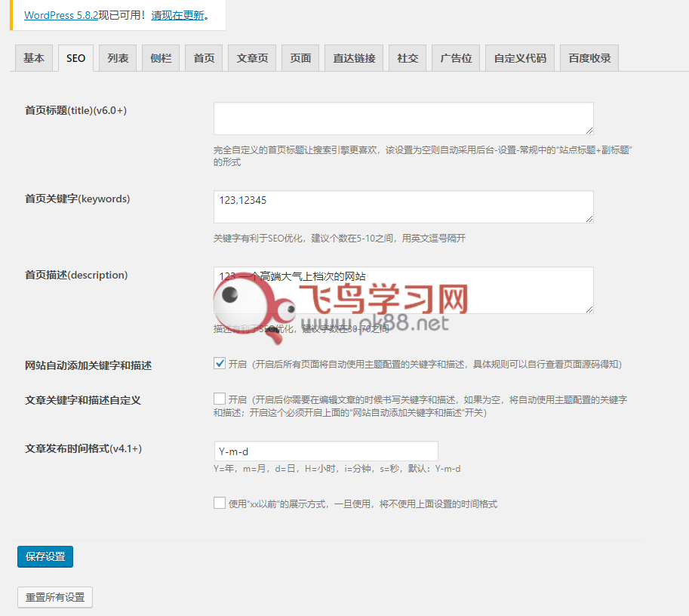Viewport: 689px width, 616px height.
Task: Enable 文章关键字和描述自定义 checkbox
Action: 220,399
